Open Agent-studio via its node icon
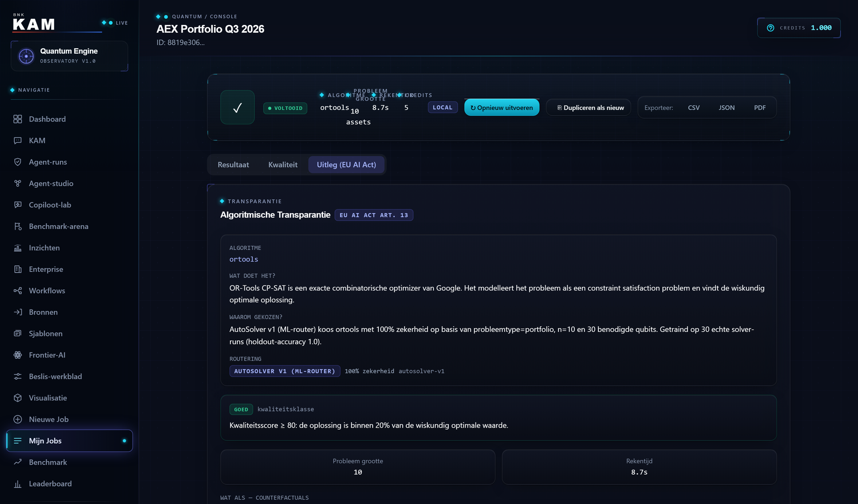This screenshot has width=858, height=504. pos(17,183)
